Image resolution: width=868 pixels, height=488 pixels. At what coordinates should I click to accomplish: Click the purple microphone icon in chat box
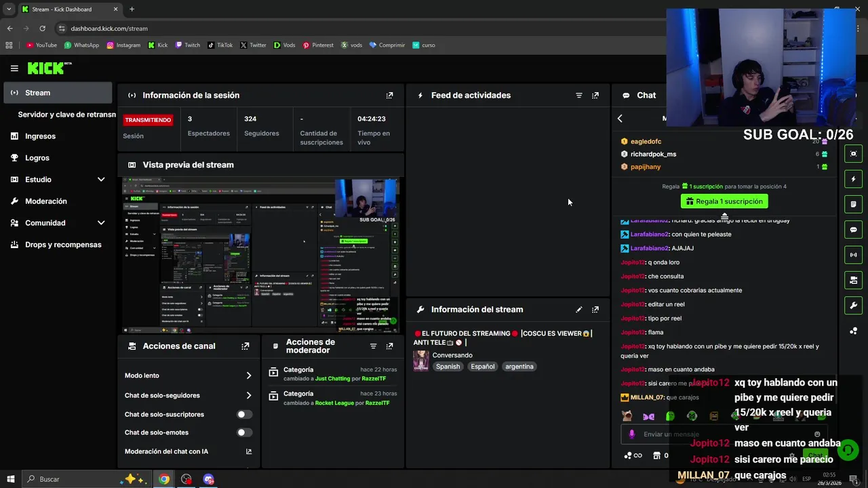(x=632, y=434)
